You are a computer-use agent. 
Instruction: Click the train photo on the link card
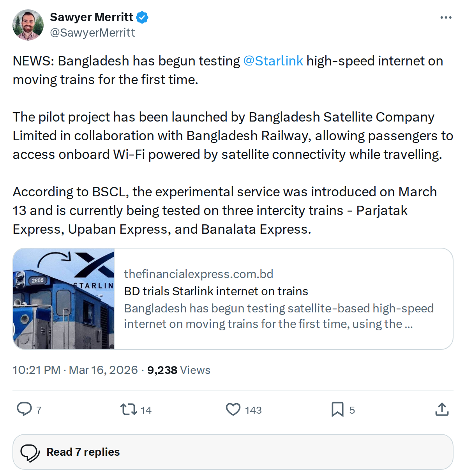tap(64, 298)
